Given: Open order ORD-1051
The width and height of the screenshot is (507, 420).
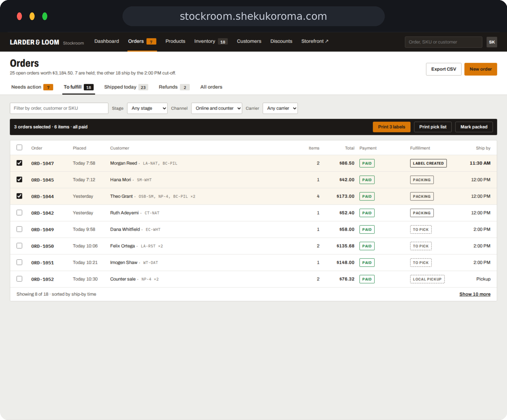Looking at the screenshot, I should click(x=43, y=263).
